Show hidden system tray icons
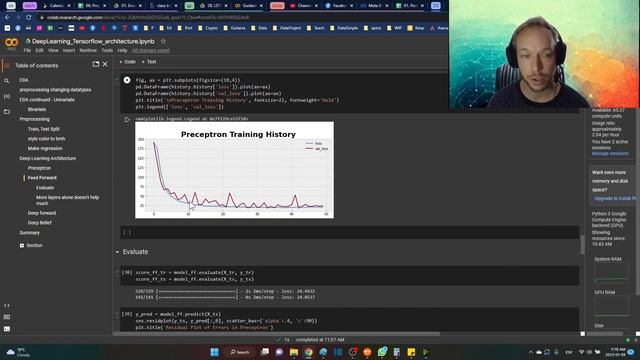This screenshot has width=640, height=360. [x=531, y=352]
